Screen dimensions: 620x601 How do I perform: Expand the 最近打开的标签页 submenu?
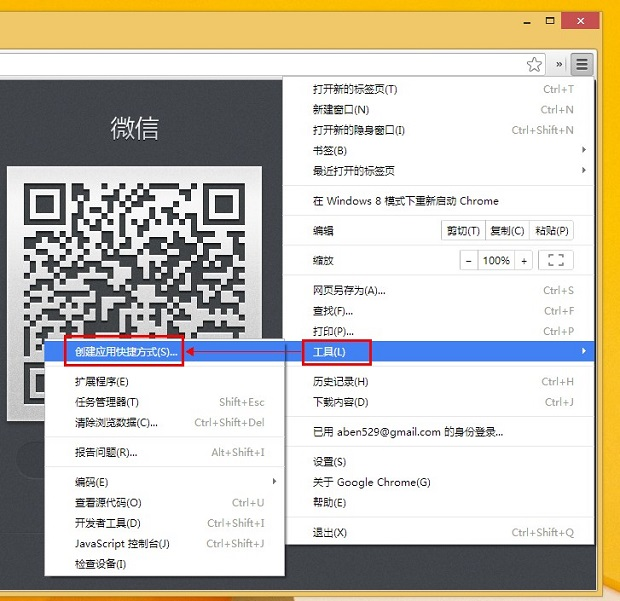tap(440, 171)
